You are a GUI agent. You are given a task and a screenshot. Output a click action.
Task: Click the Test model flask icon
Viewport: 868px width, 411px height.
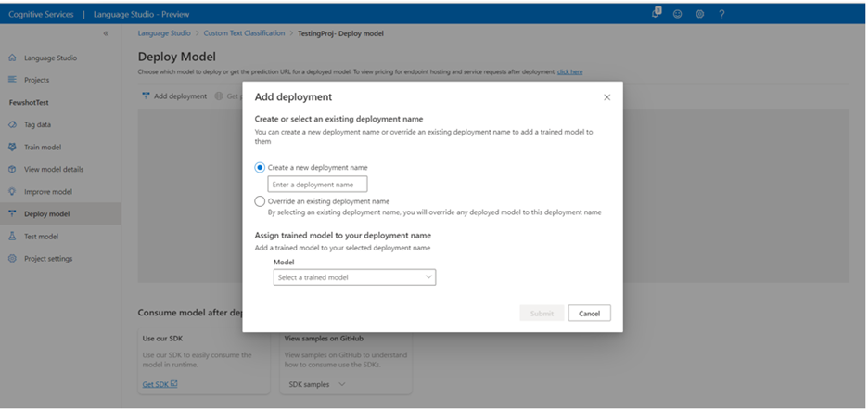click(12, 236)
